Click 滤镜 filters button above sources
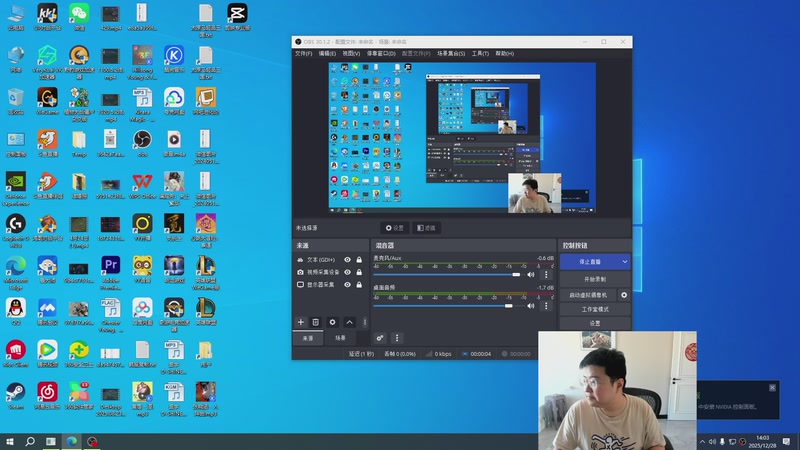The height and width of the screenshot is (450, 800). (x=426, y=228)
